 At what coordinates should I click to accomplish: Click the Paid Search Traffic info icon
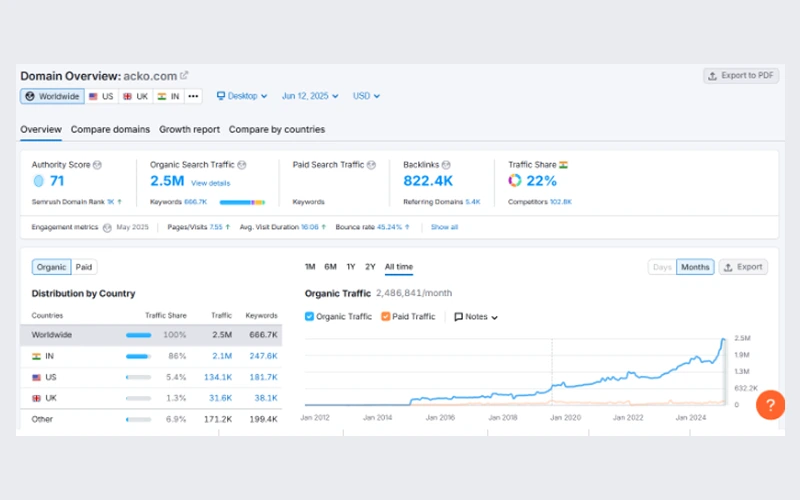(371, 164)
